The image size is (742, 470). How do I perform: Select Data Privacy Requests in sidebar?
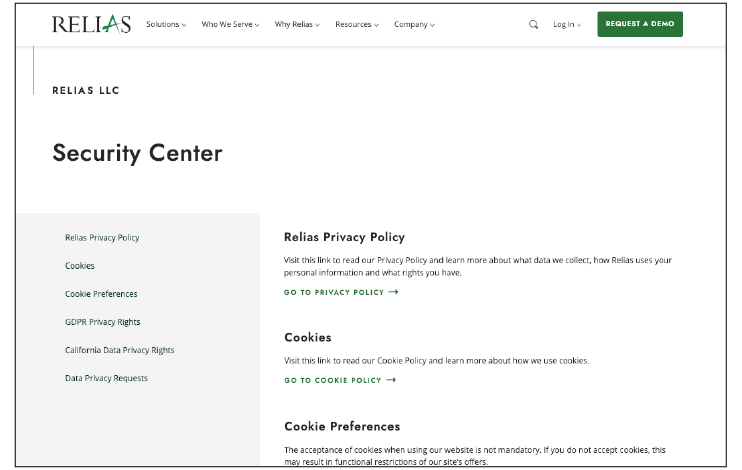(x=106, y=378)
